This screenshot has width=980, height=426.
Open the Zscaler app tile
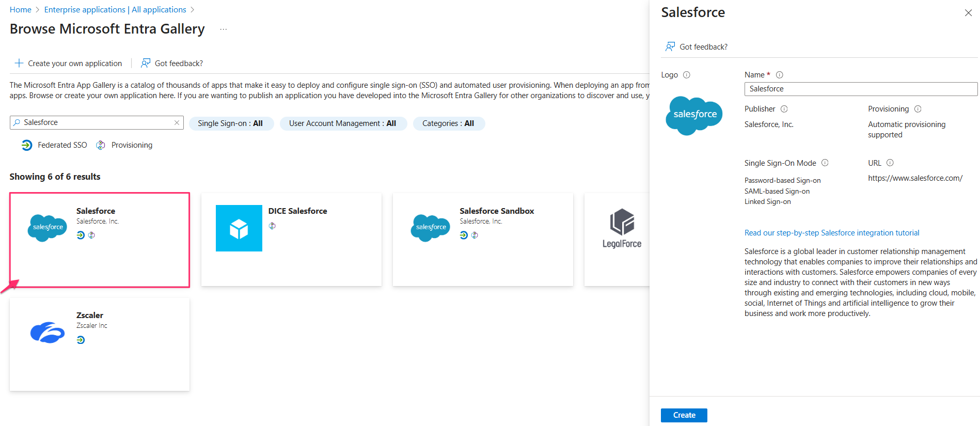click(x=100, y=344)
